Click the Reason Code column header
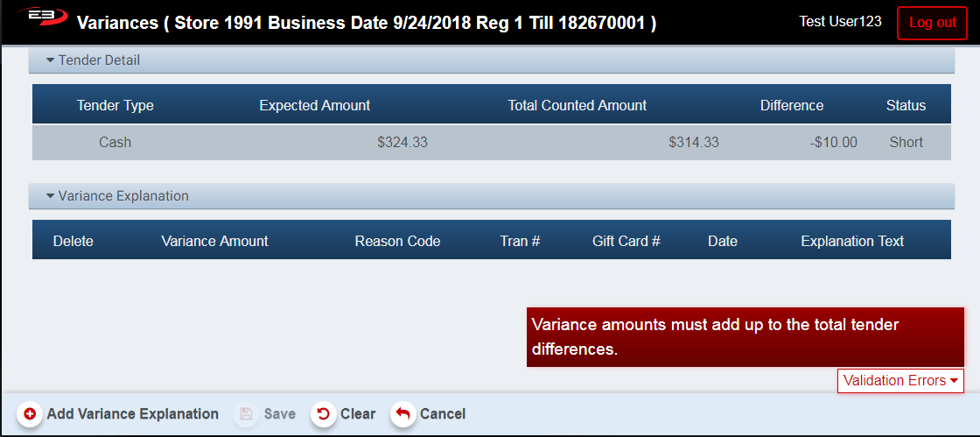This screenshot has height=437, width=980. [x=397, y=241]
